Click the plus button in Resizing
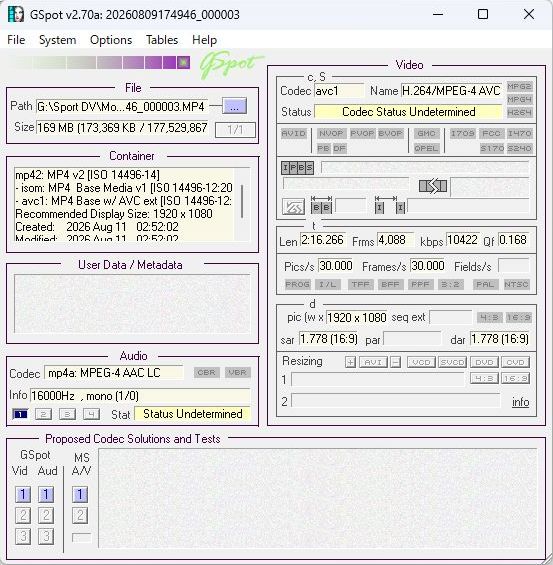The image size is (553, 565). tap(350, 362)
